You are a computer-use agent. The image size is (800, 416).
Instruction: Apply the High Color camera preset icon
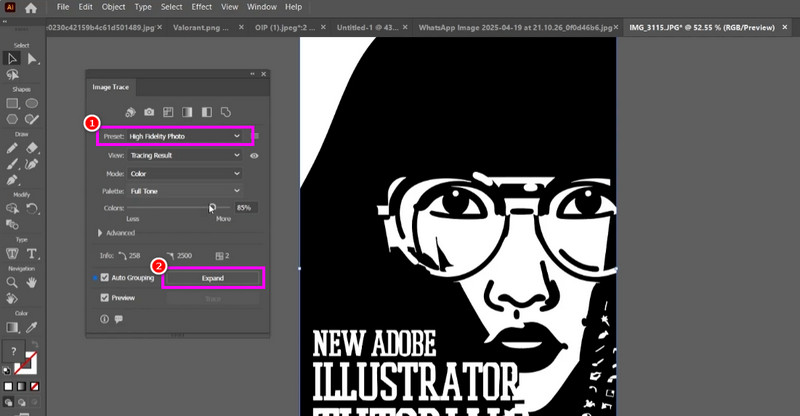coord(149,112)
